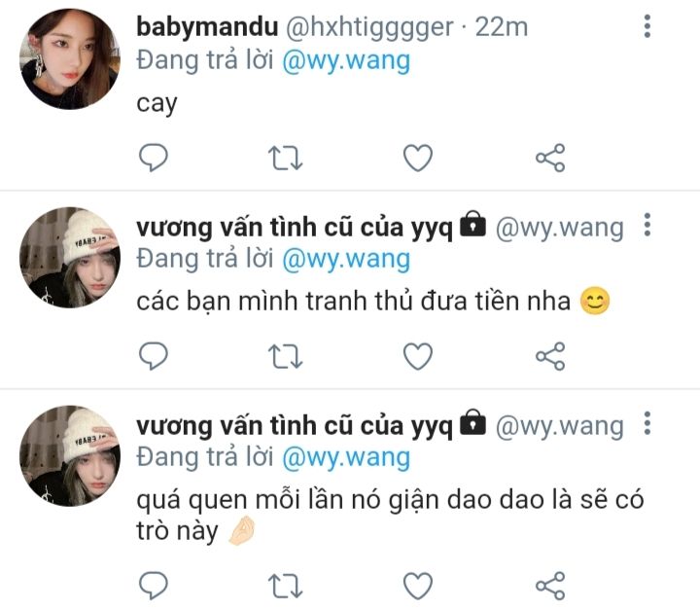Like the "cay" tweet by babymandu

coord(418,158)
